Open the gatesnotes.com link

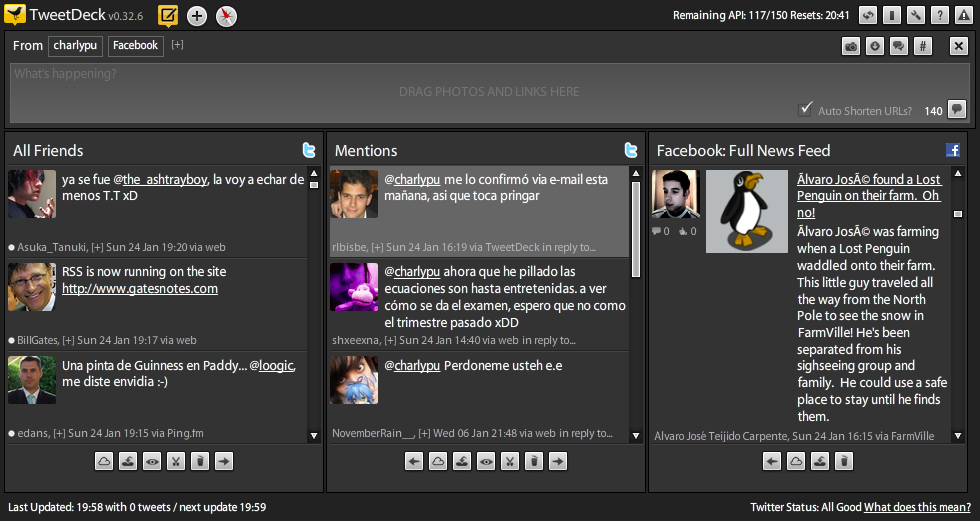coord(140,289)
